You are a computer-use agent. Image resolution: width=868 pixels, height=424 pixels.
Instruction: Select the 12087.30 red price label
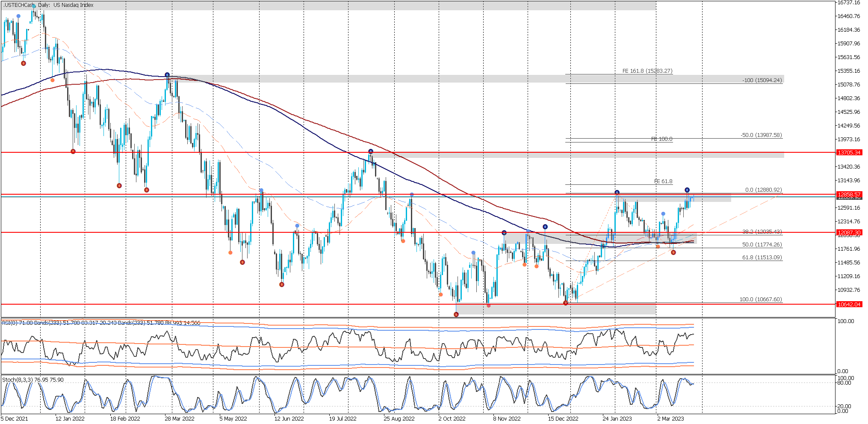849,233
